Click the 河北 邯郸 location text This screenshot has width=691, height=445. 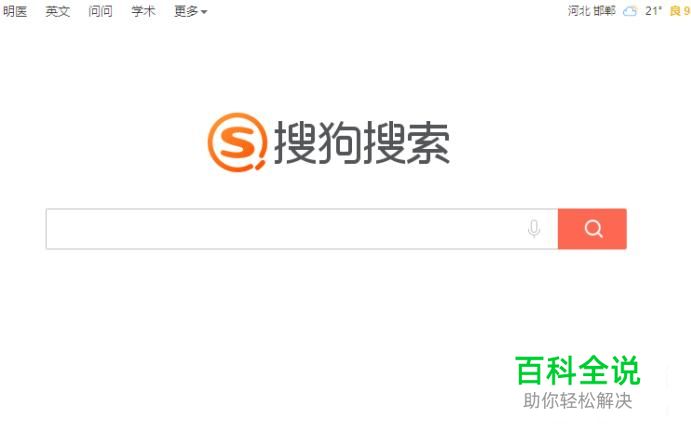click(591, 11)
